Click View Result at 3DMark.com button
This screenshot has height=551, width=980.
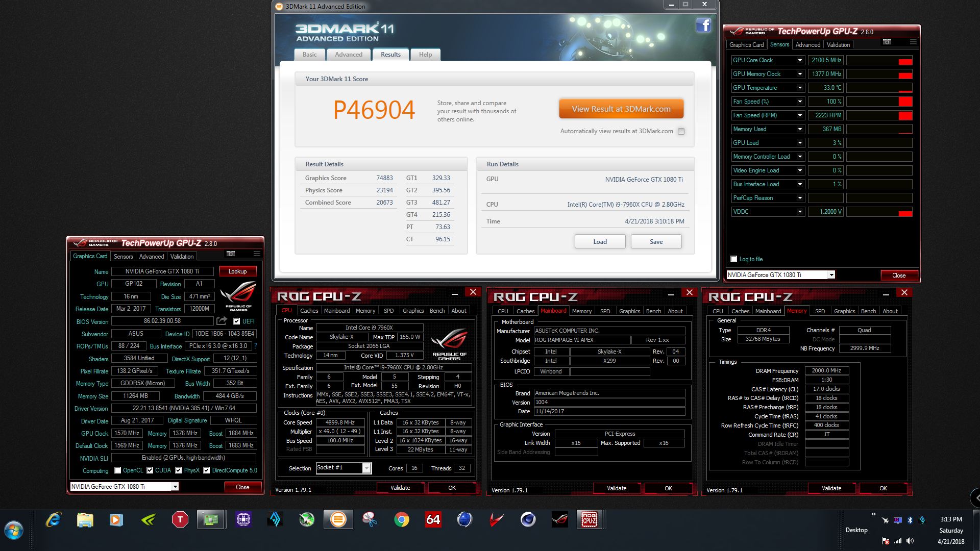[621, 109]
